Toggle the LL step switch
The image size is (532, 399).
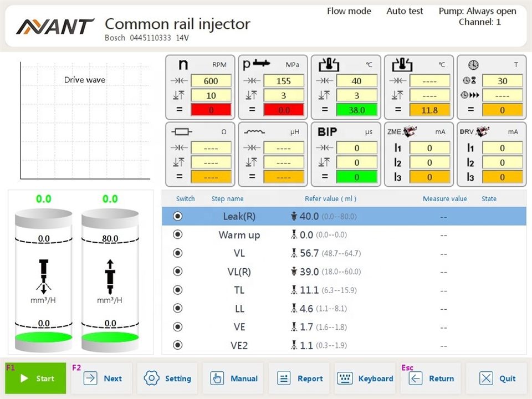click(177, 308)
